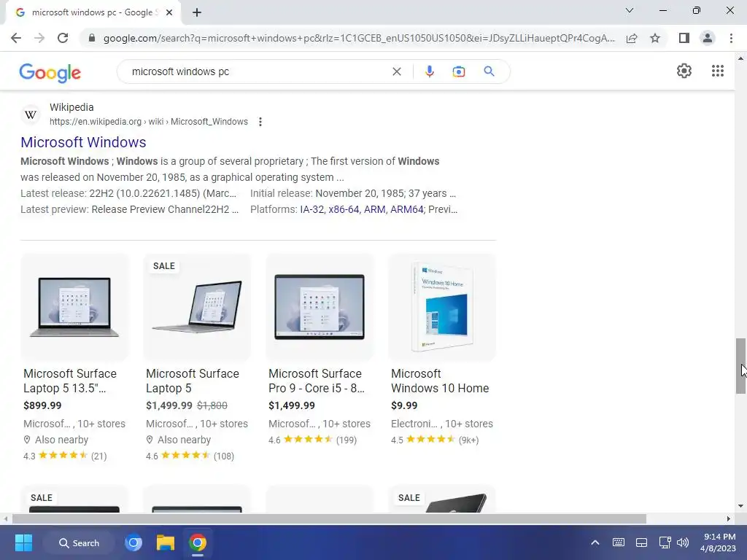Click the 4.6 rating with 108 reviews
Viewport: 747px width, 560px height.
coord(190,456)
